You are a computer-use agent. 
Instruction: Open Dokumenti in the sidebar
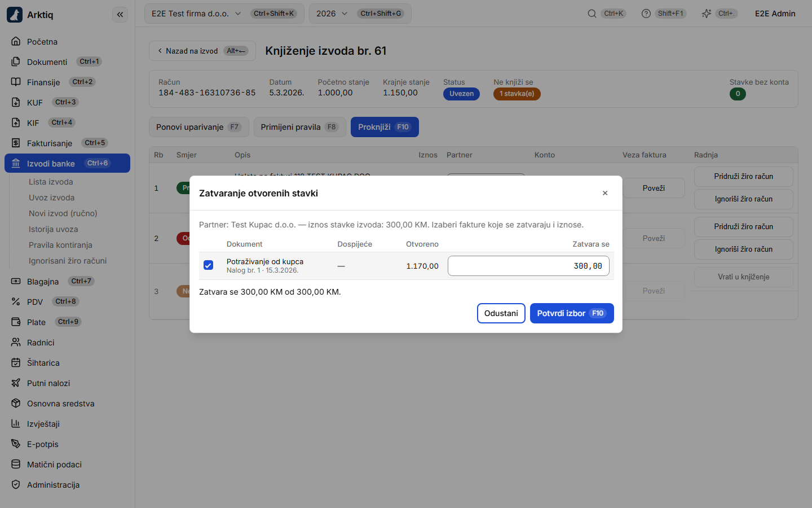point(67,62)
